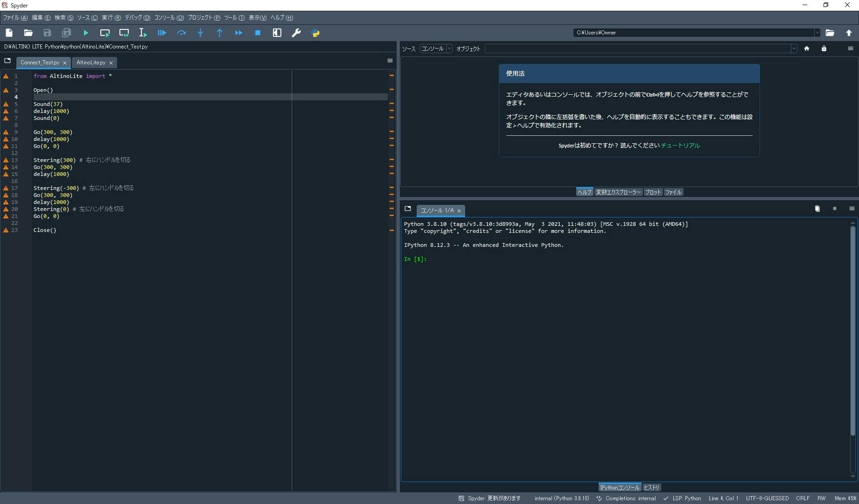
Task: Click the Run file play icon
Action: pos(86,33)
